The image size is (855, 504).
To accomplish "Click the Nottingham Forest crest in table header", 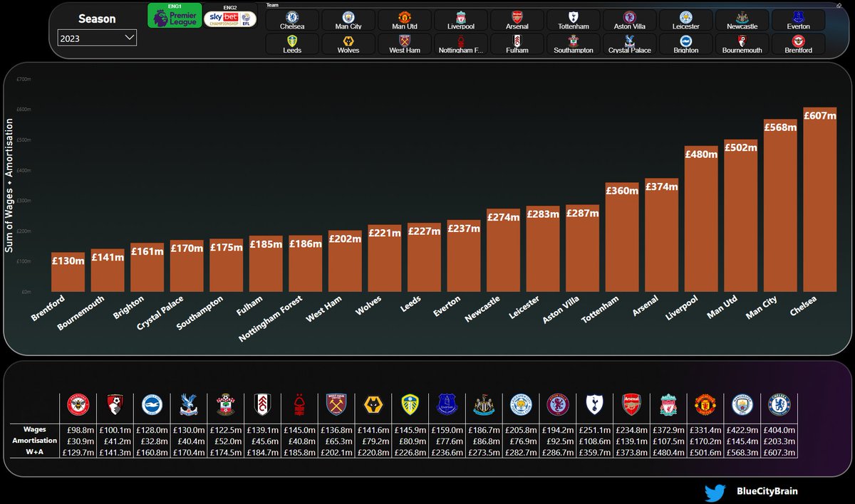I will [299, 405].
